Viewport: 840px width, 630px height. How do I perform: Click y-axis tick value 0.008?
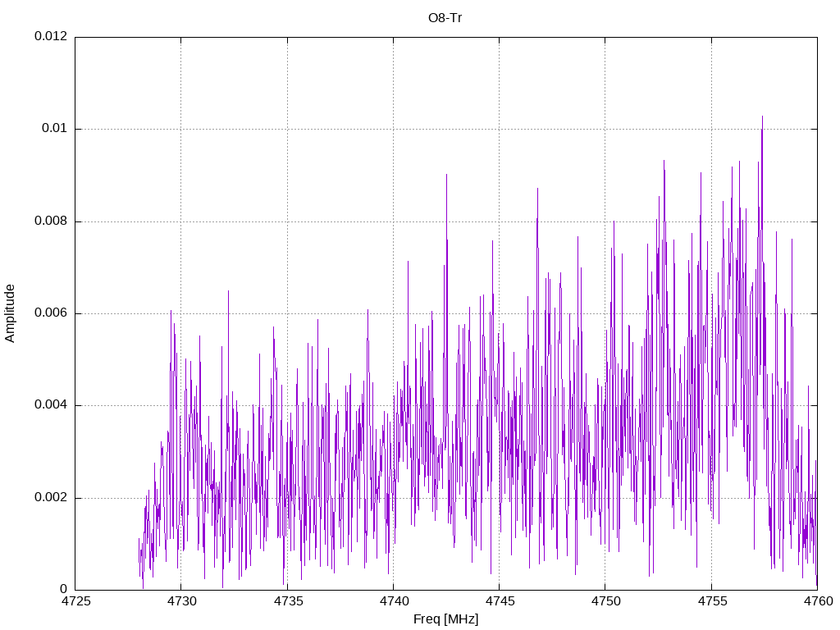[x=51, y=221]
